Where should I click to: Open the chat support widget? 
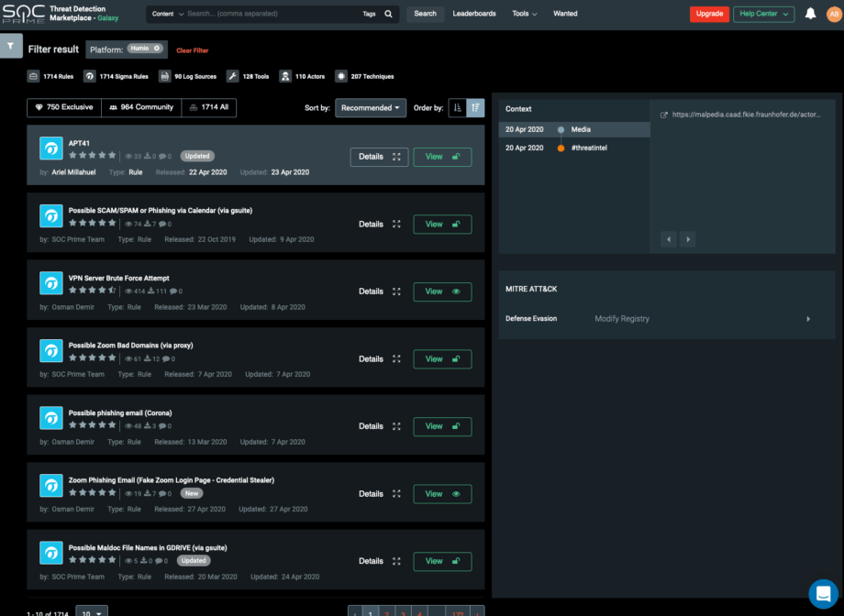point(823,593)
